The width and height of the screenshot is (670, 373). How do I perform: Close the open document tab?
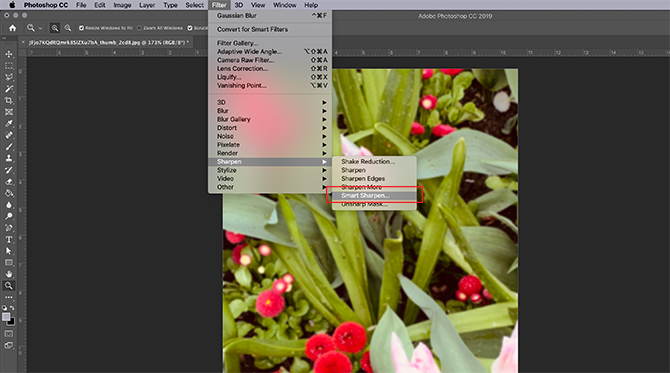24,42
